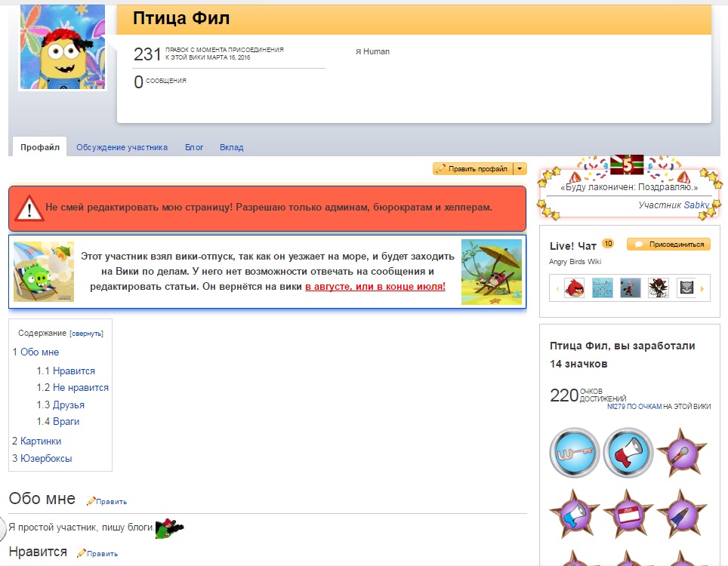Click the blue key badge icon
The image size is (728, 566).
tap(575, 453)
